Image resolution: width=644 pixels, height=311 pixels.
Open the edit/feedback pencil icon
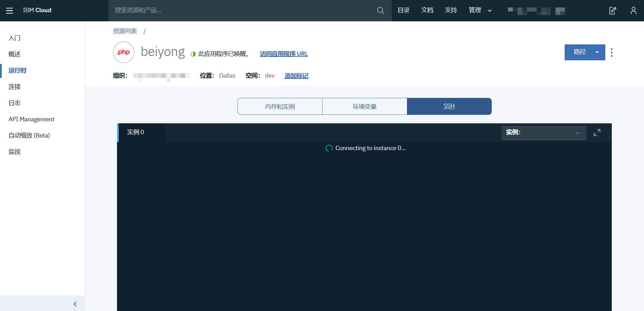pyautogui.click(x=612, y=11)
